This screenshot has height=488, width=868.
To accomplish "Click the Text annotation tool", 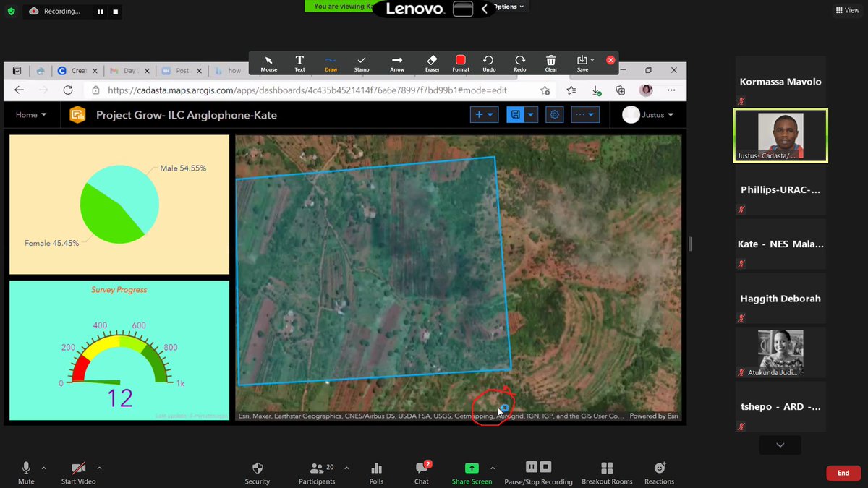I will (x=299, y=63).
